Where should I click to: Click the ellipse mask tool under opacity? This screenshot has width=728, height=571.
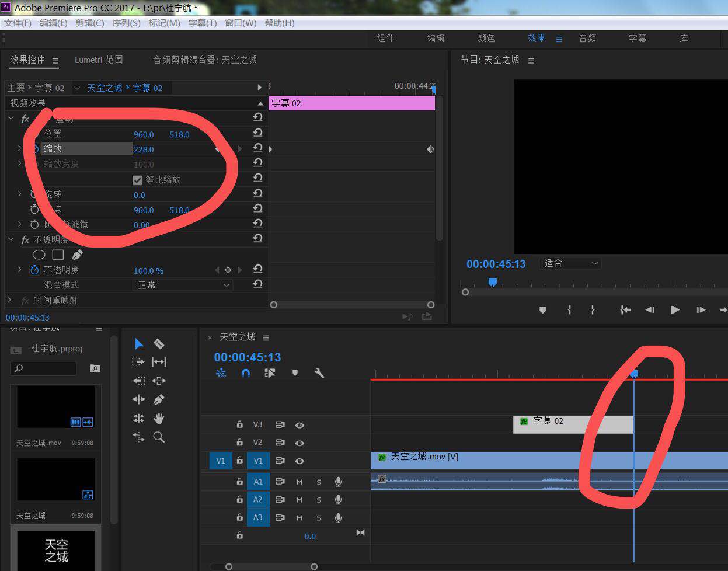click(x=39, y=255)
